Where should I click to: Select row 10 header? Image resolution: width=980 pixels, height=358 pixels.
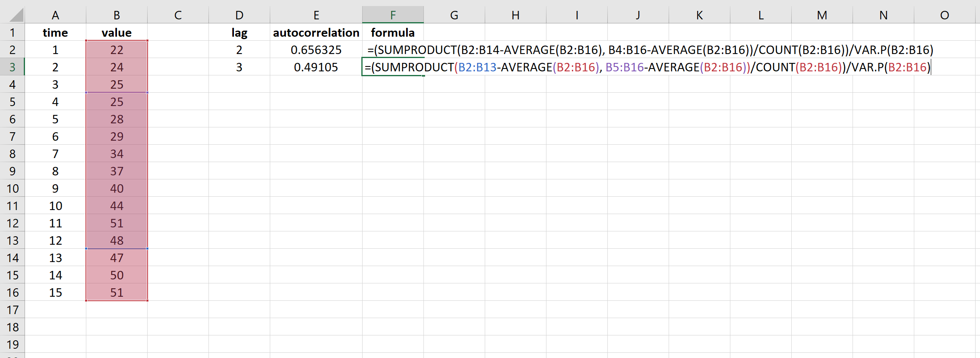tap(13, 188)
